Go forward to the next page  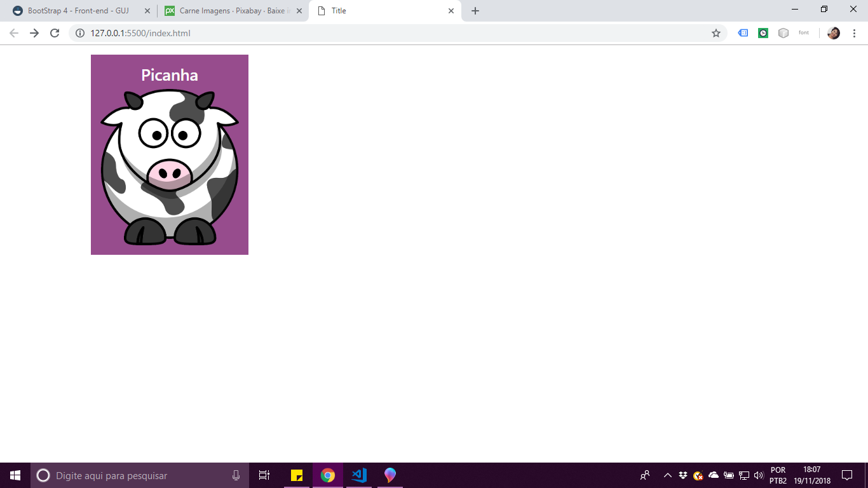click(x=34, y=33)
